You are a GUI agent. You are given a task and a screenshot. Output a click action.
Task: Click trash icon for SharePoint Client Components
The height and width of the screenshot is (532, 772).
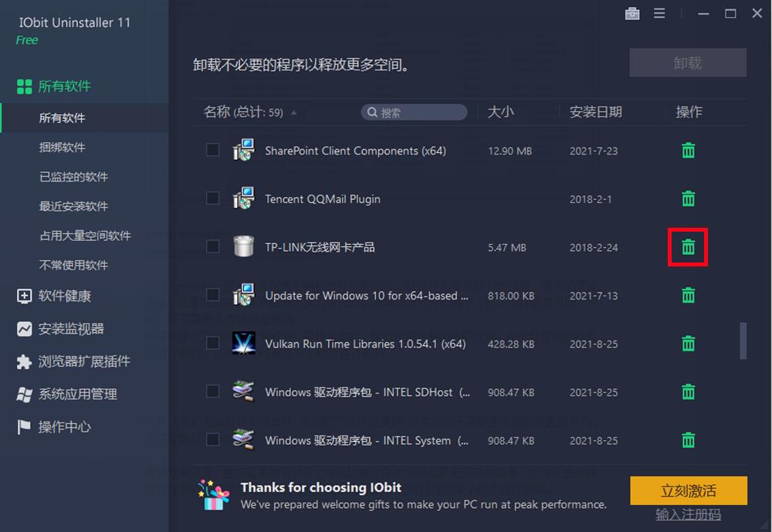point(689,151)
